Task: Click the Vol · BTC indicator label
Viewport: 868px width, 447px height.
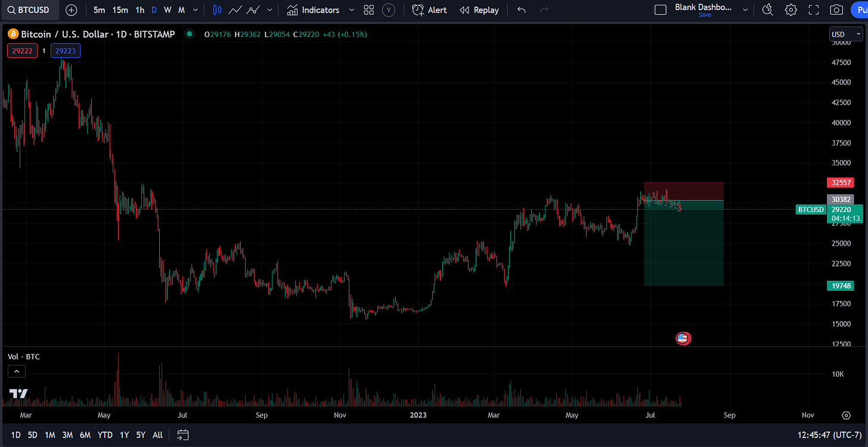Action: coord(24,356)
